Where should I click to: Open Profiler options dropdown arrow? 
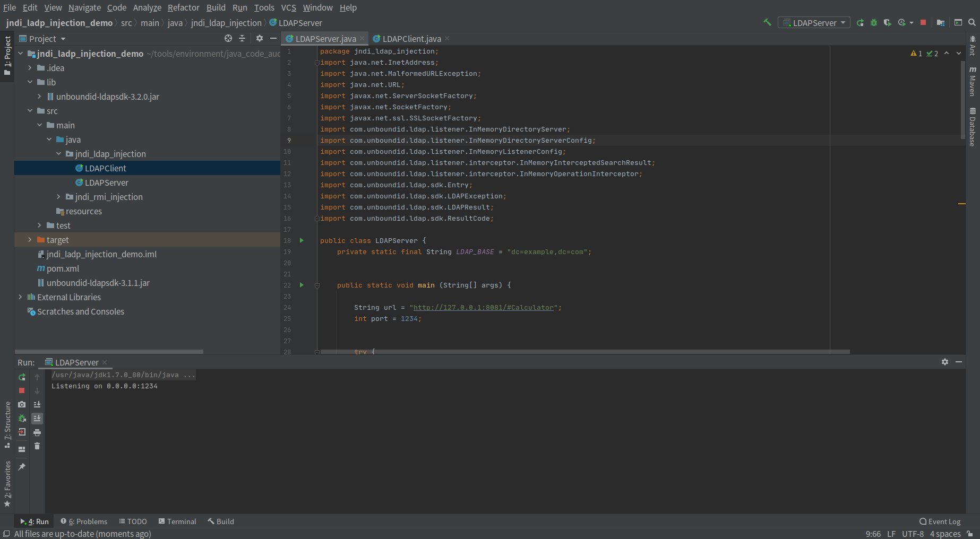coord(912,23)
